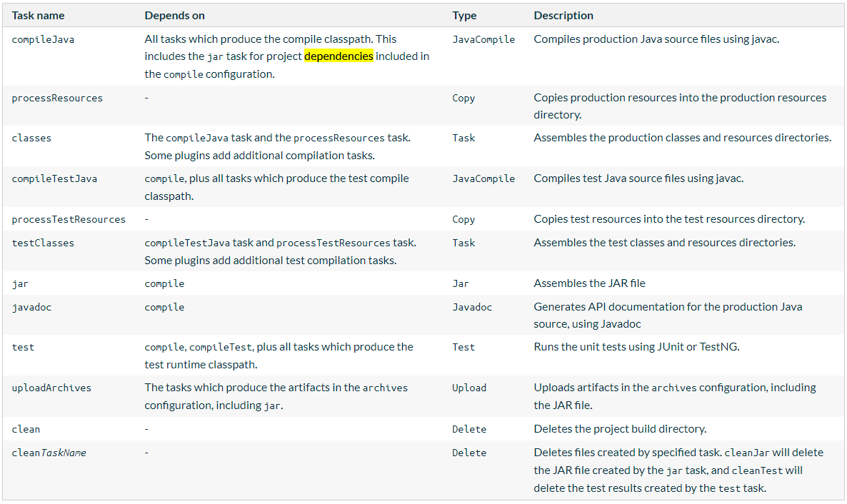Select the classes task link
Screen dimensions: 847x504
point(31,137)
